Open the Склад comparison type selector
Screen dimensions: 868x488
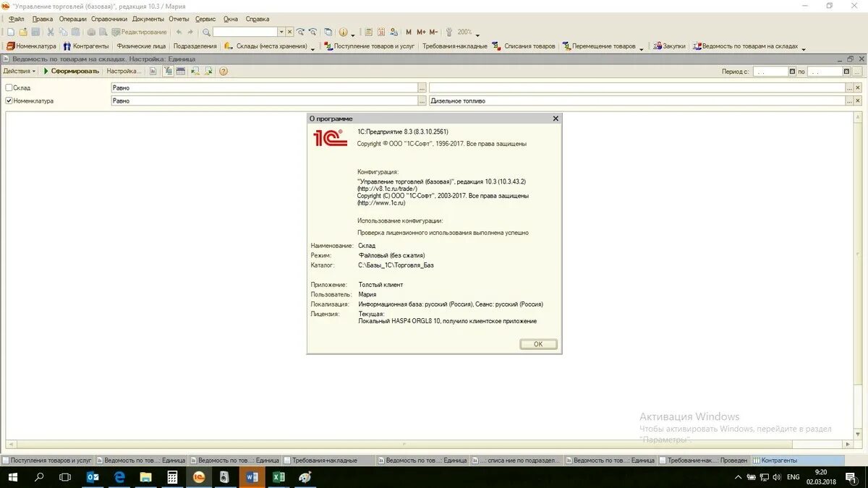click(x=422, y=87)
